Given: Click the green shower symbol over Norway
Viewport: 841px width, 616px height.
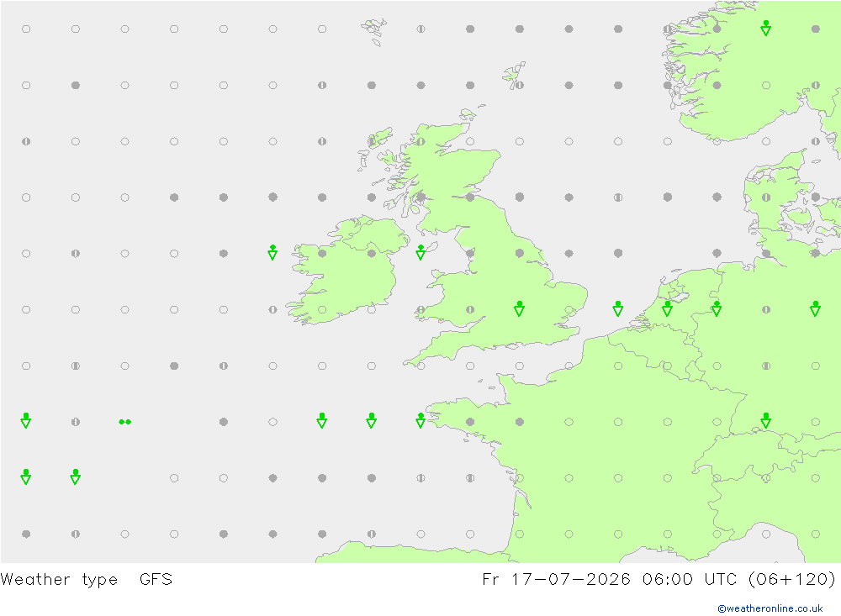Looking at the screenshot, I should click(x=766, y=28).
